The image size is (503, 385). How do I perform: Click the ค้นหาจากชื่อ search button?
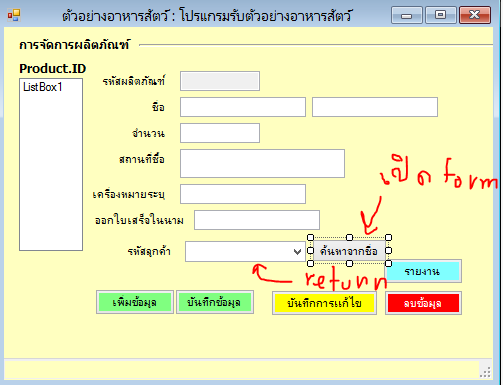pyautogui.click(x=349, y=251)
